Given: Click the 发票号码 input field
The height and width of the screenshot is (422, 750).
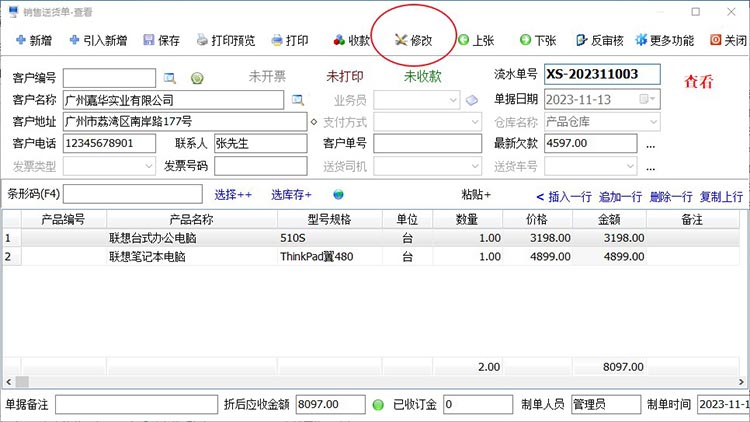Looking at the screenshot, I should (261, 167).
